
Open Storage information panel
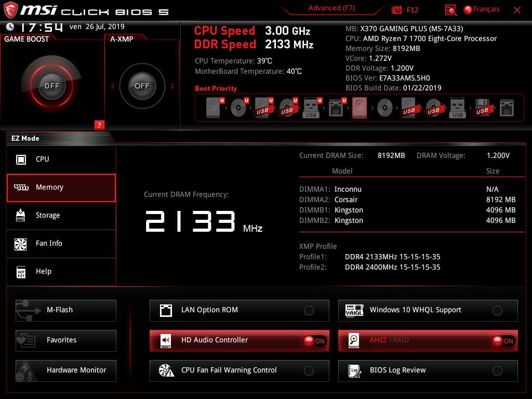tap(61, 216)
